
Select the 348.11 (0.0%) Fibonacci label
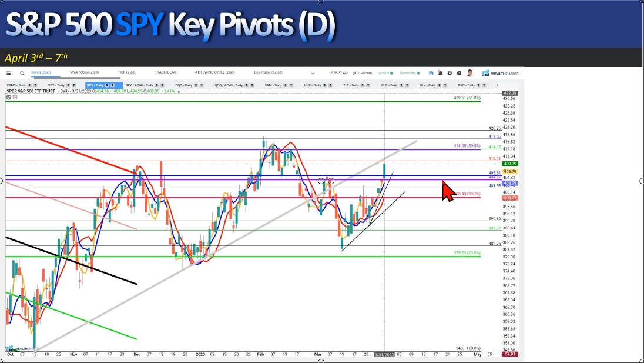[x=468, y=348]
